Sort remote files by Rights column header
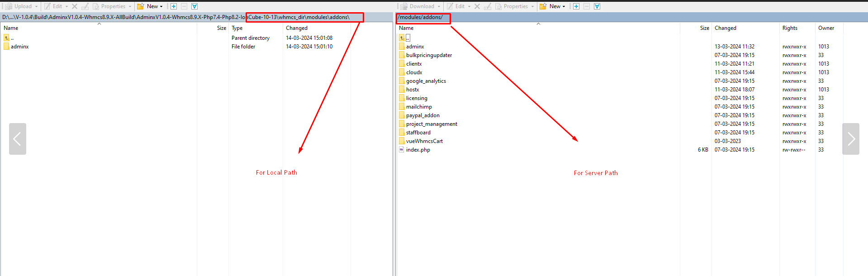Screen dimensions: 868x276 pos(790,28)
